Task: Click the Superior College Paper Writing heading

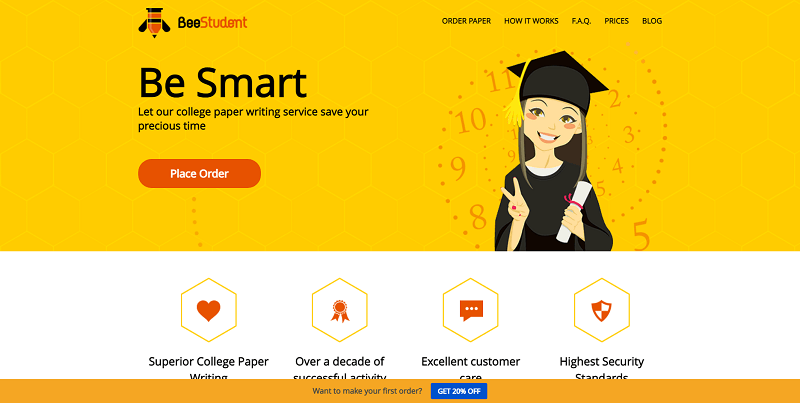Action: (209, 368)
